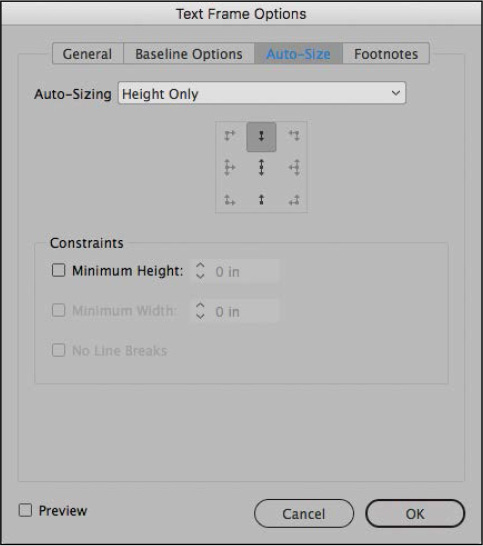The height and width of the screenshot is (546, 483).
Task: Click the Minimum Width stepper arrows
Action: tap(200, 311)
